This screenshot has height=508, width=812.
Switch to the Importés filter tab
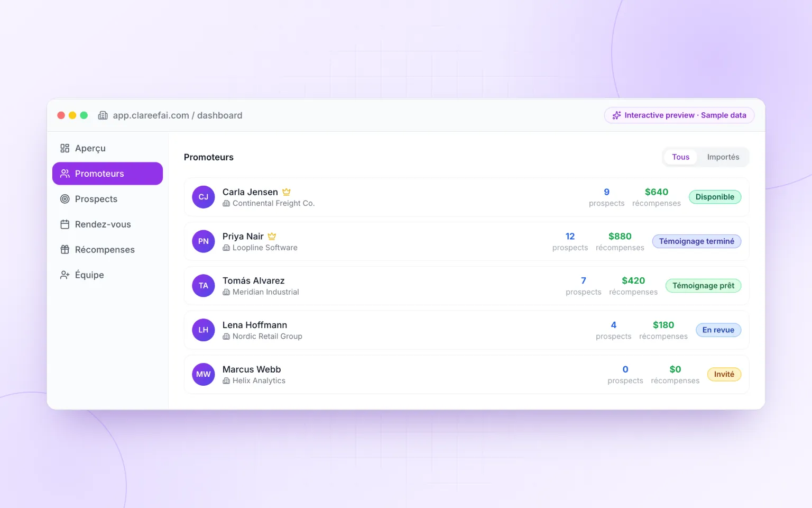coord(723,157)
